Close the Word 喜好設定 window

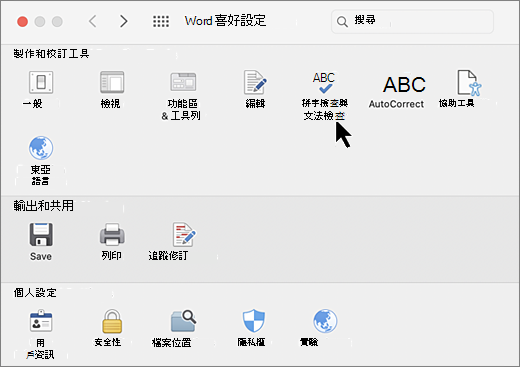click(x=22, y=22)
